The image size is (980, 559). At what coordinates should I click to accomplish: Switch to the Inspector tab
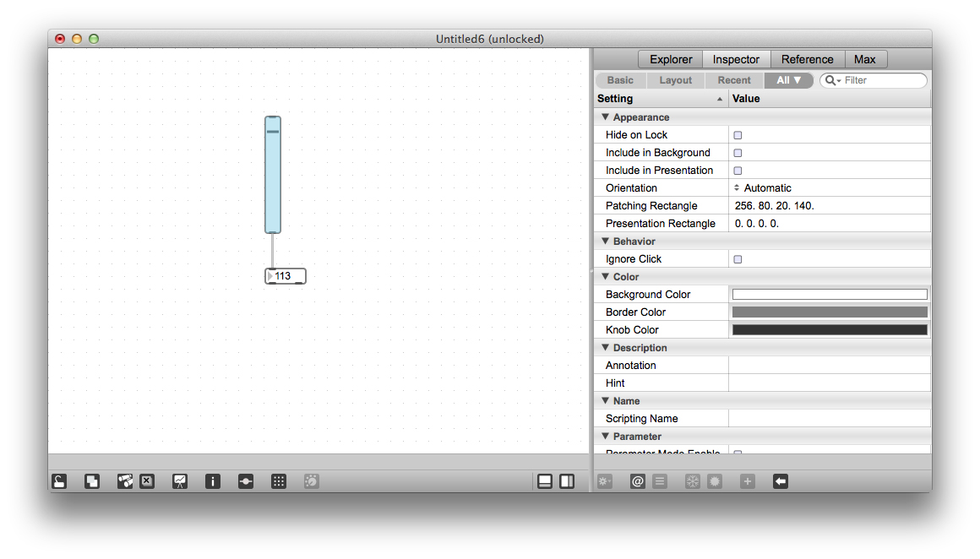click(x=736, y=59)
